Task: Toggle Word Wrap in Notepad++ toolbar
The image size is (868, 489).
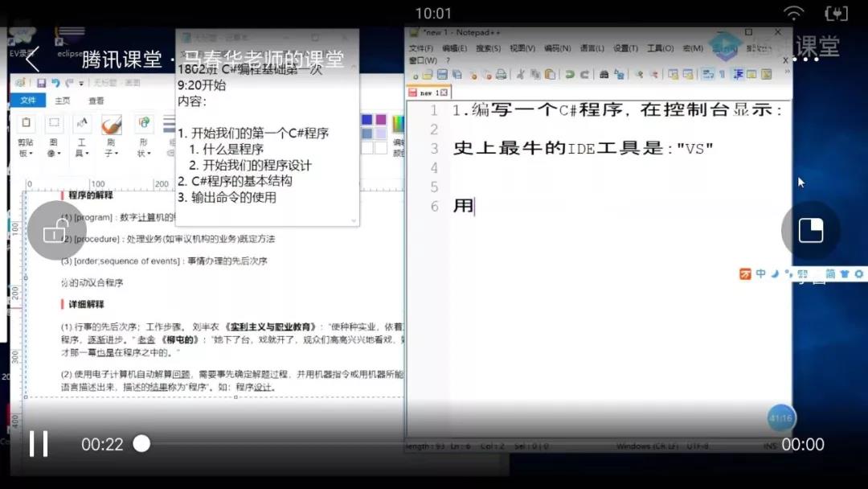Action: coord(707,75)
